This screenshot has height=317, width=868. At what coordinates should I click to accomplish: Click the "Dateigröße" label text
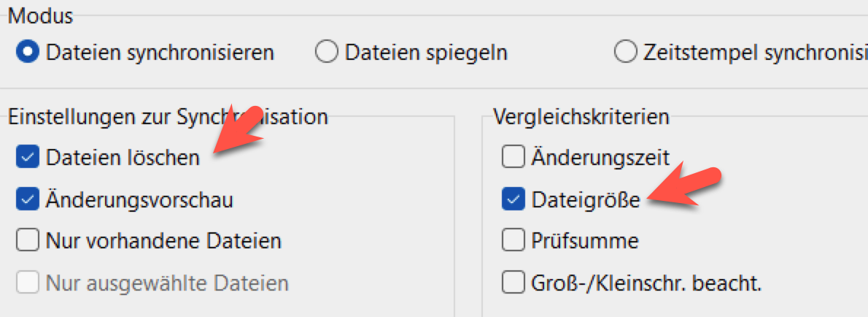point(586,199)
